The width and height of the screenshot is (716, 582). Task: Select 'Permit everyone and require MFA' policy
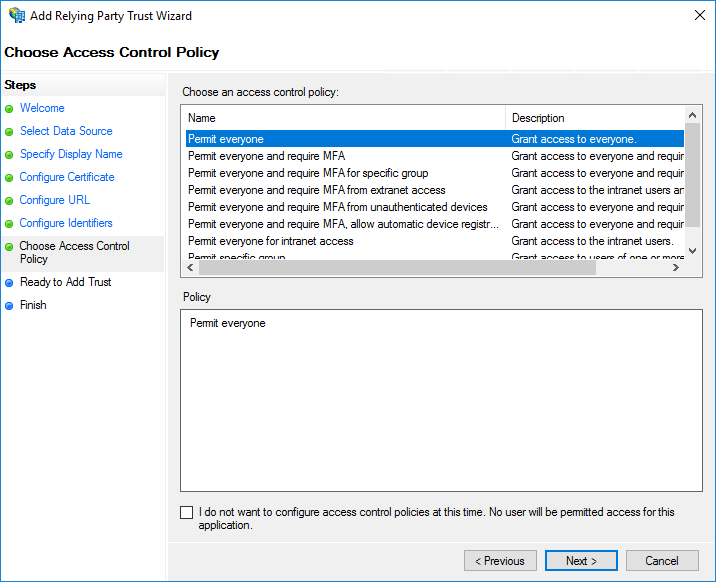pos(267,156)
